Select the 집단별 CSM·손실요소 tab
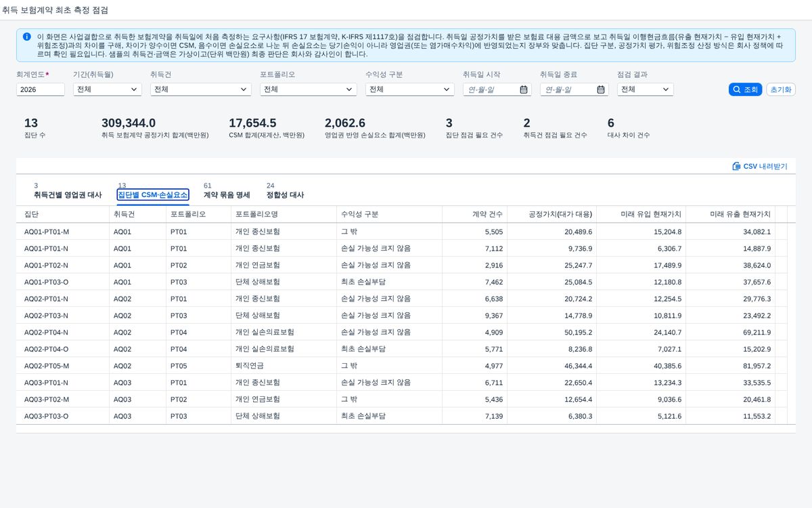Screen dimensions: 812x508 153,194
